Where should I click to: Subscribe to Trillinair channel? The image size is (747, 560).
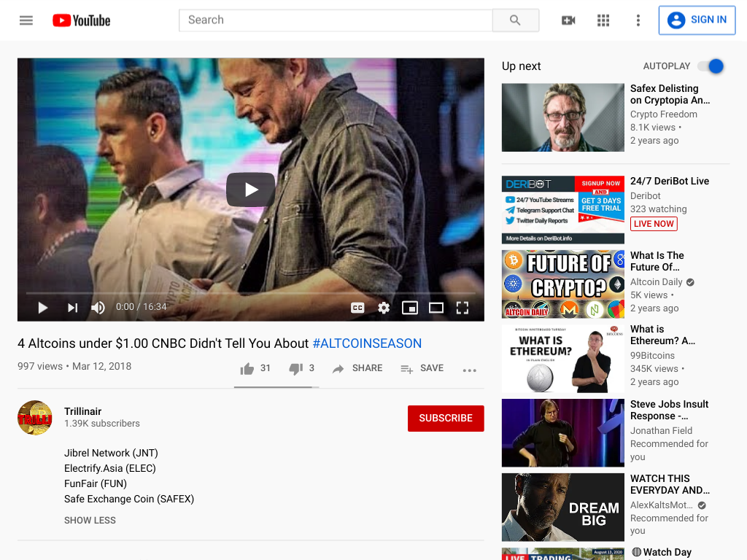point(446,418)
